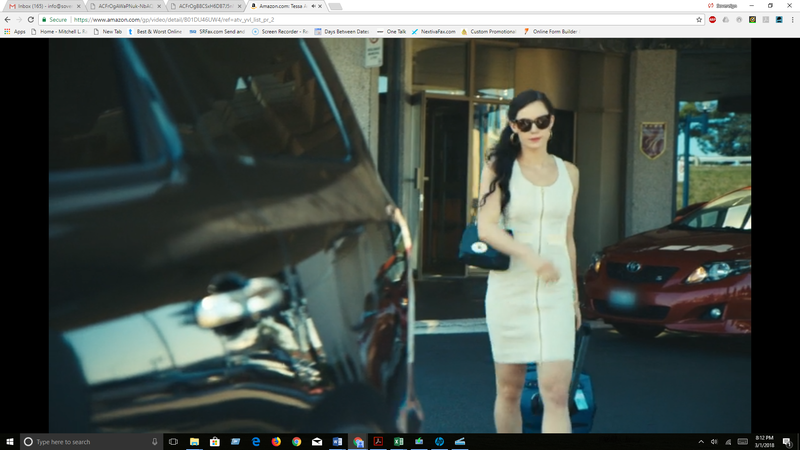Viewport: 800px width, 450px height.
Task: Open SRFax.com Send and bookmark
Action: click(x=217, y=32)
